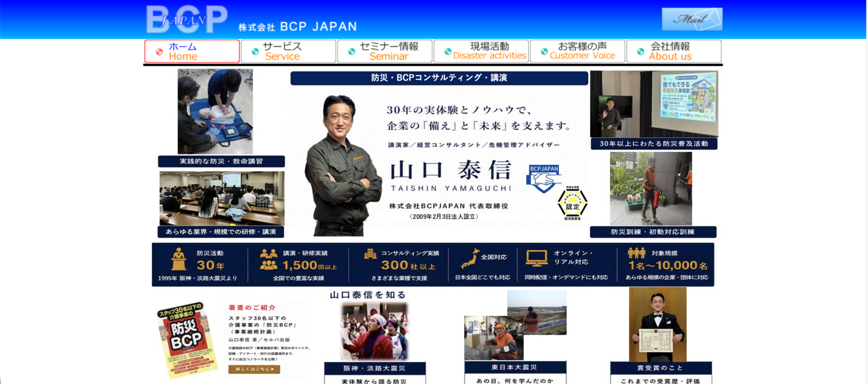Image resolution: width=868 pixels, height=384 pixels.
Task: Click the 300社以上 figure
Action: 408,265
